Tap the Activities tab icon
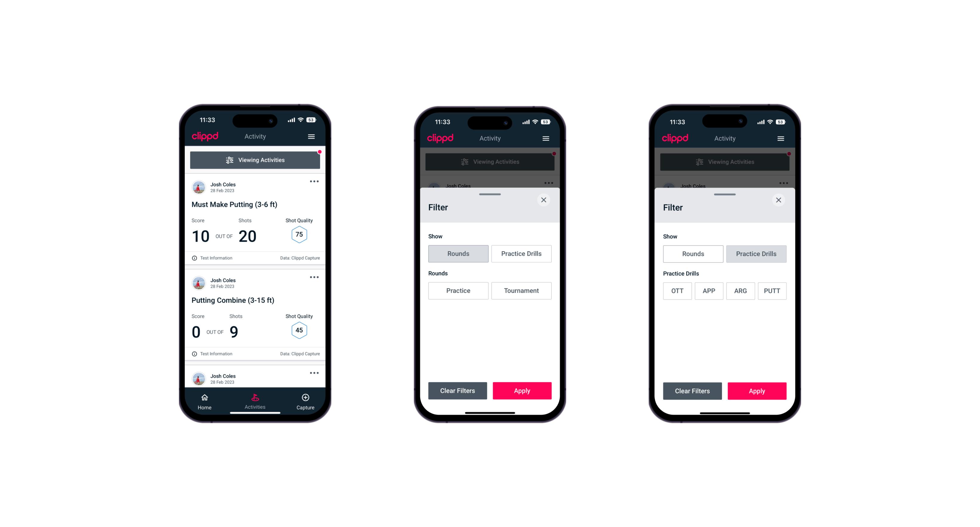The height and width of the screenshot is (527, 980). point(256,398)
